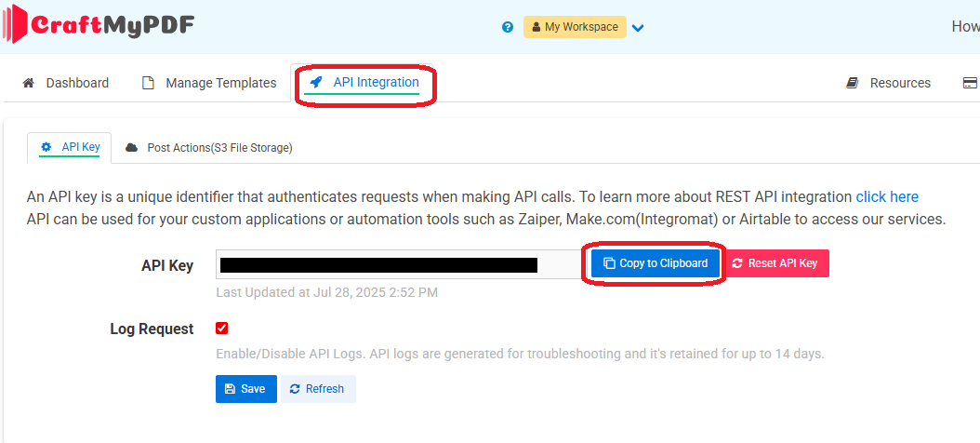Follow the "click here" REST API link
980x443 pixels.
(x=887, y=197)
